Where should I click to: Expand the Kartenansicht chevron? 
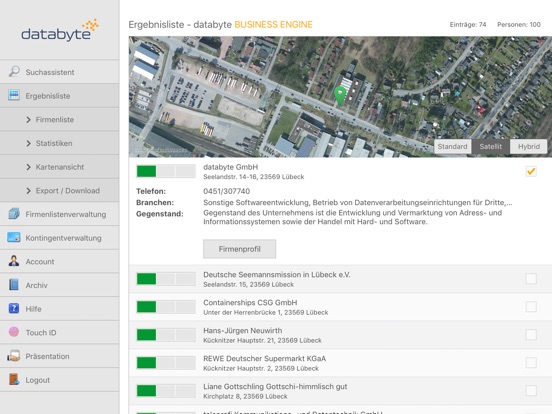29,167
